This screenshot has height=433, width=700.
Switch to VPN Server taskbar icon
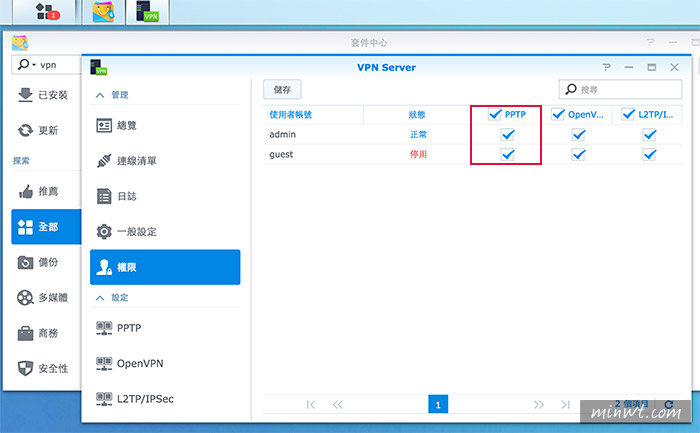[x=147, y=12]
